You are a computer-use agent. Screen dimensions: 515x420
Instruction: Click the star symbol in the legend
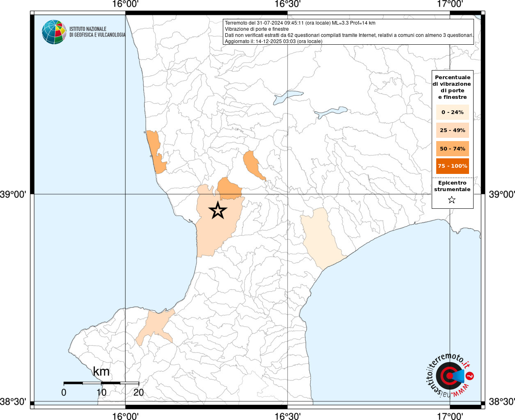point(452,200)
